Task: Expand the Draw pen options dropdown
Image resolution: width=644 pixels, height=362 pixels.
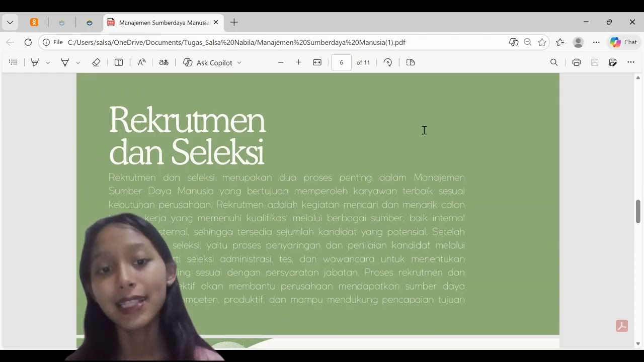Action: [78, 63]
